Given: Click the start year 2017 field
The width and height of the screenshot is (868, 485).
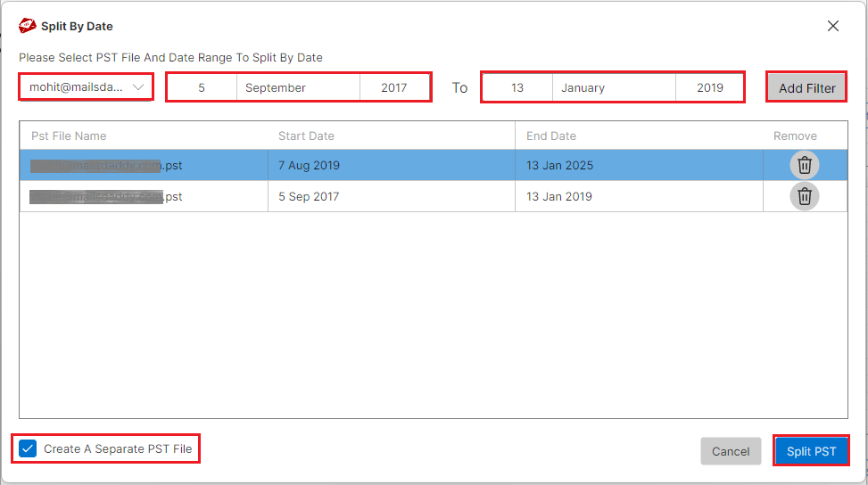Looking at the screenshot, I should click(x=393, y=87).
